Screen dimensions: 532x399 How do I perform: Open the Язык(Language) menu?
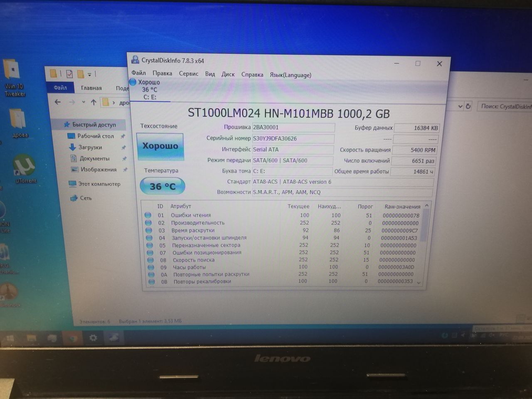290,75
